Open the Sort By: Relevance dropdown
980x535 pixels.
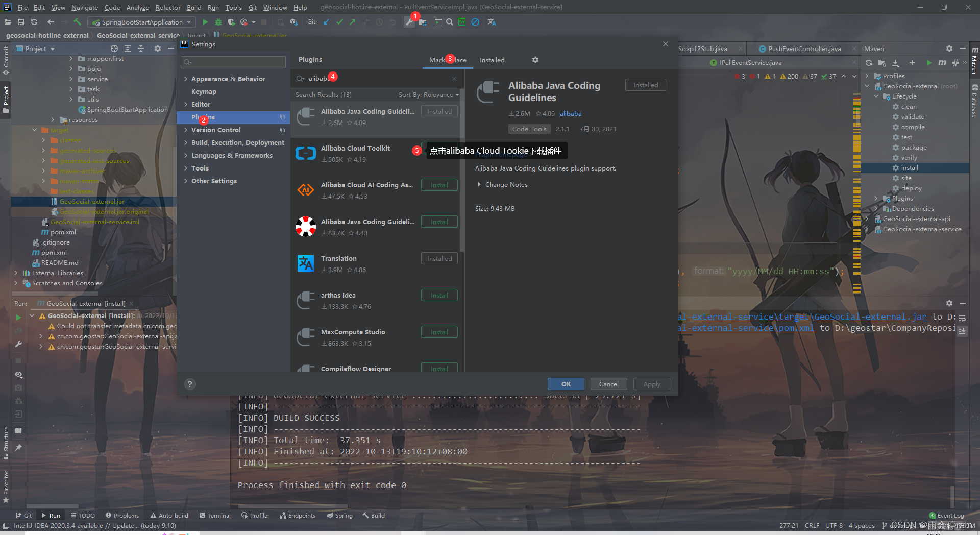(429, 95)
